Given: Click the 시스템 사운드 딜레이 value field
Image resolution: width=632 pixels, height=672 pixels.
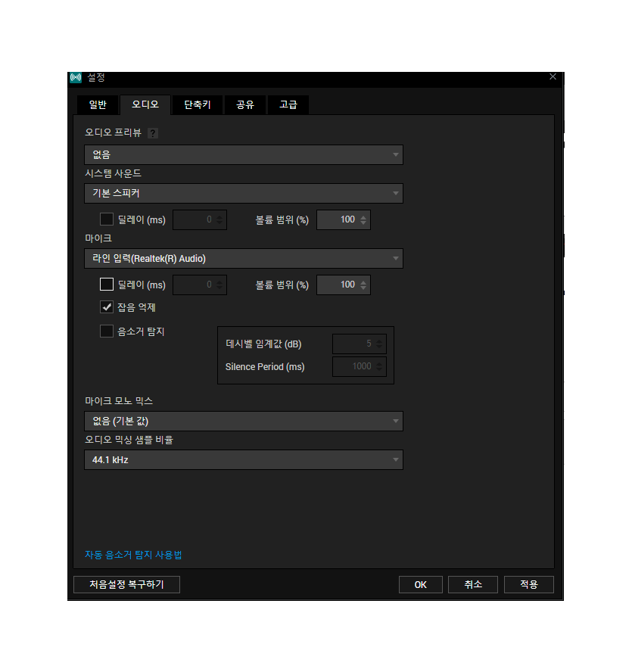Looking at the screenshot, I should click(200, 220).
